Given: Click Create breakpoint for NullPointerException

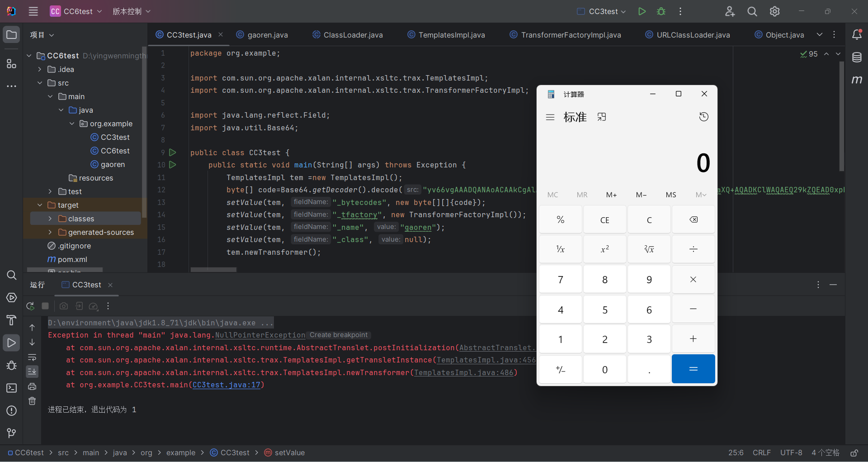Looking at the screenshot, I should pos(339,335).
